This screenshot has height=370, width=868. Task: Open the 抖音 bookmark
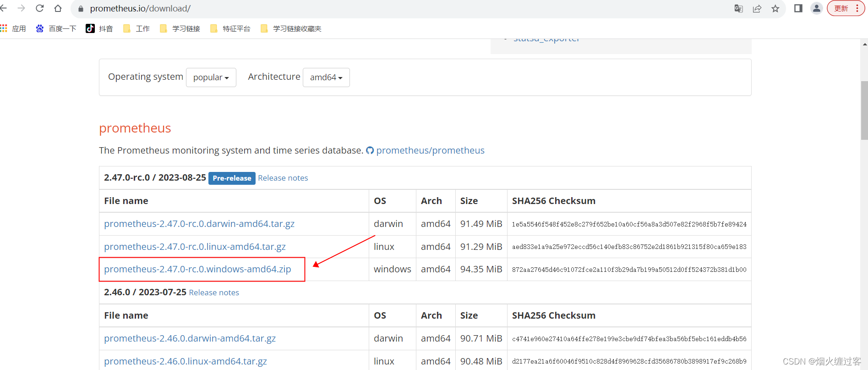[99, 28]
